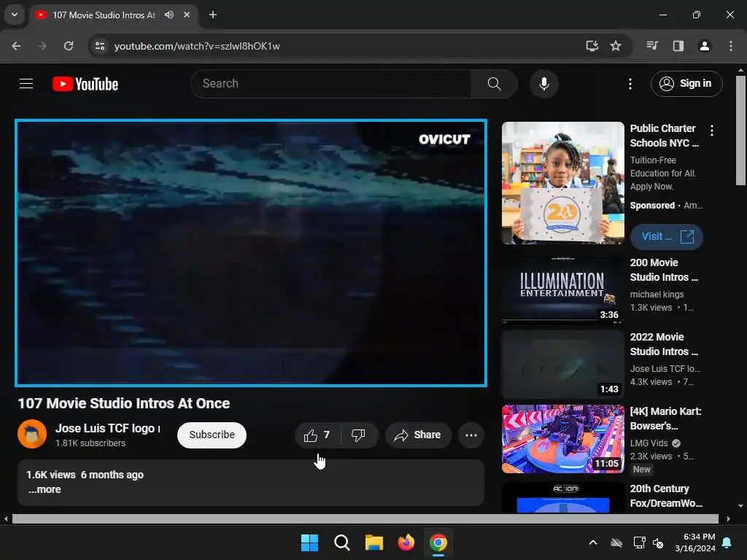Mute tab via speaker icon

click(x=169, y=15)
